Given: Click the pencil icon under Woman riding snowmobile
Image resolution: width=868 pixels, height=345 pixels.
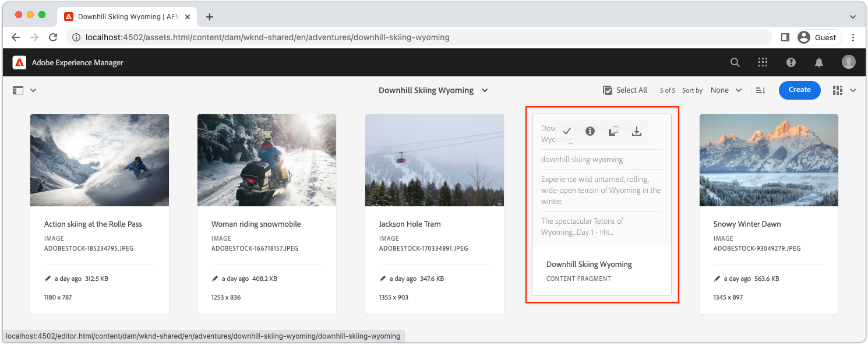Looking at the screenshot, I should pyautogui.click(x=215, y=279).
